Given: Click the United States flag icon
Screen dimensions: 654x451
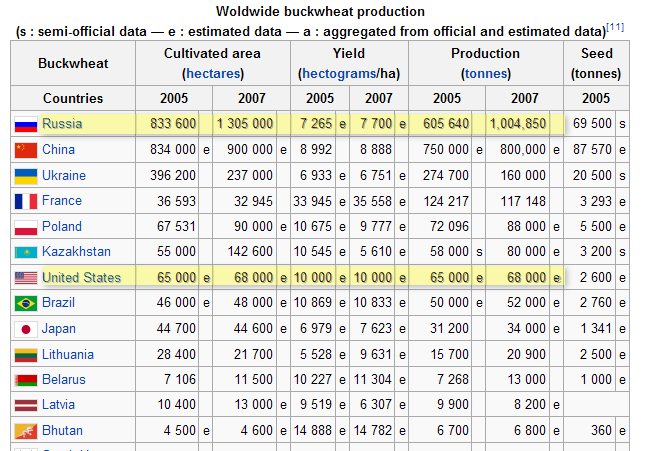Looking at the screenshot, I should (25, 278).
